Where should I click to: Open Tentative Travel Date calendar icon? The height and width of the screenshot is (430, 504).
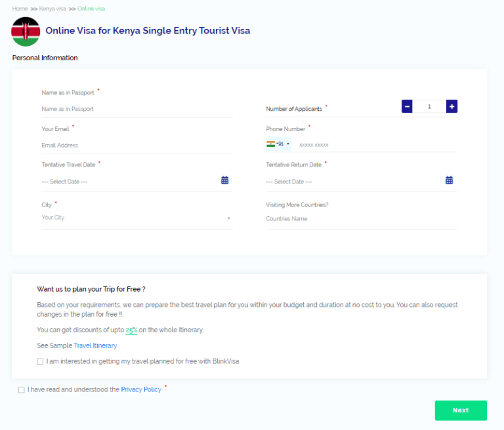click(x=224, y=180)
